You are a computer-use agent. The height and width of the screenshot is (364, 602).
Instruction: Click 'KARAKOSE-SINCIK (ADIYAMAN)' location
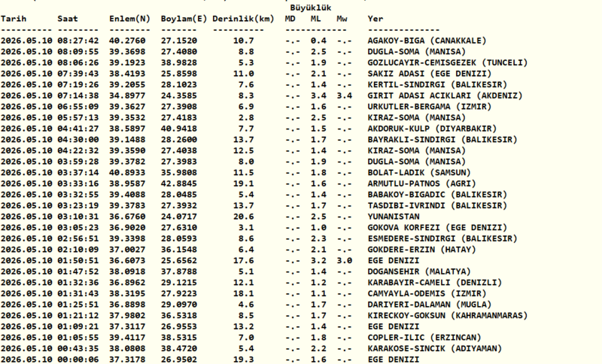coord(435,349)
